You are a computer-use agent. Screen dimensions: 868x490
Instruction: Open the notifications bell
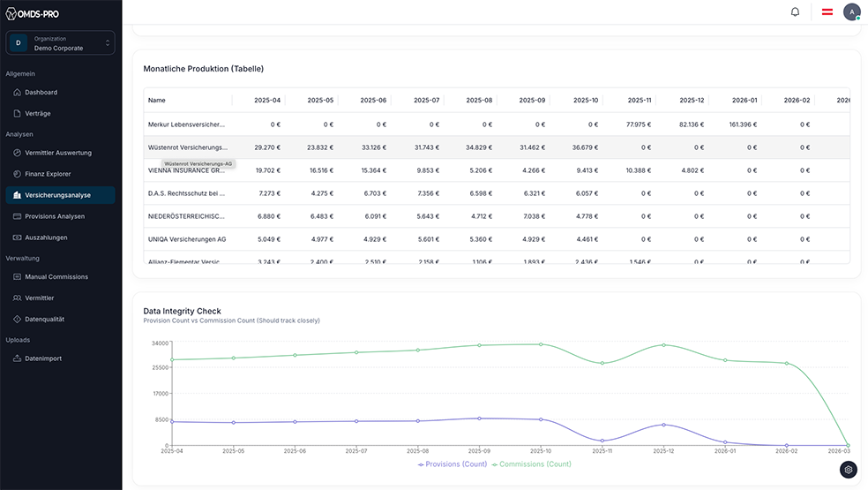pos(795,11)
